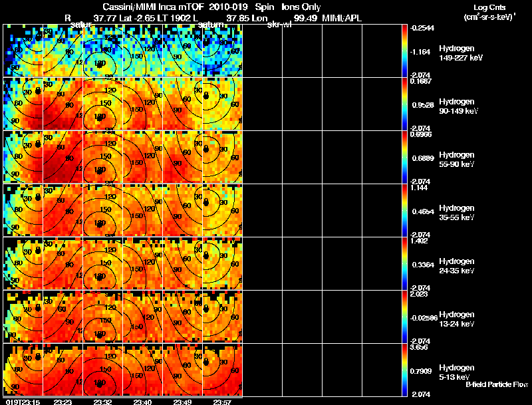Select the 'Hydrogen 13-24 keV' label
The height and width of the screenshot is (405, 532).
click(457, 319)
